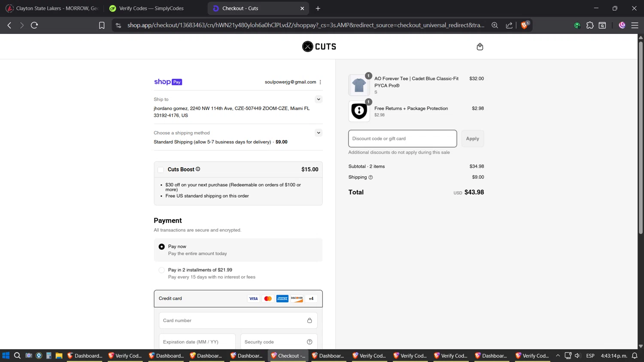Screen dimensions: 644x362
Task: Go back with browser back arrow
Action: 9,25
